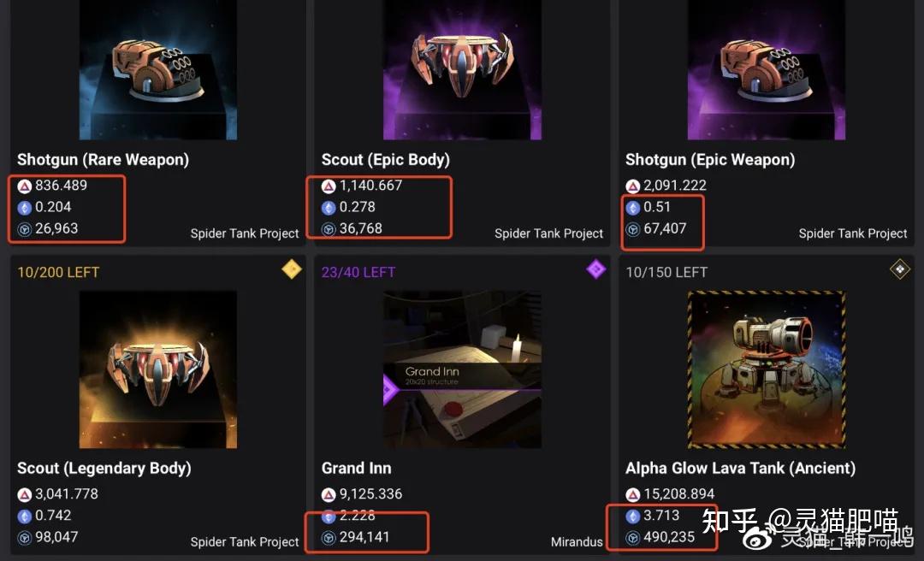Image resolution: width=924 pixels, height=561 pixels.
Task: View the Alpha Glow Lava Tank artwork
Action: [767, 369]
